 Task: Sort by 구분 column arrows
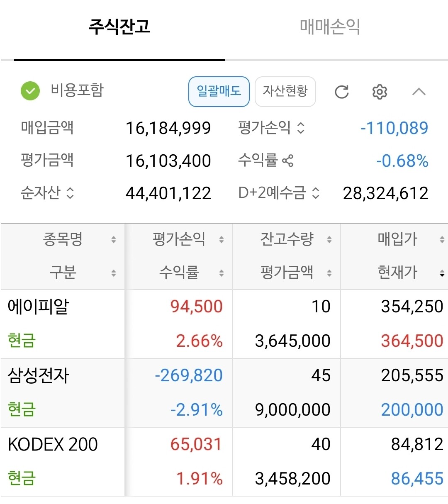[114, 273]
